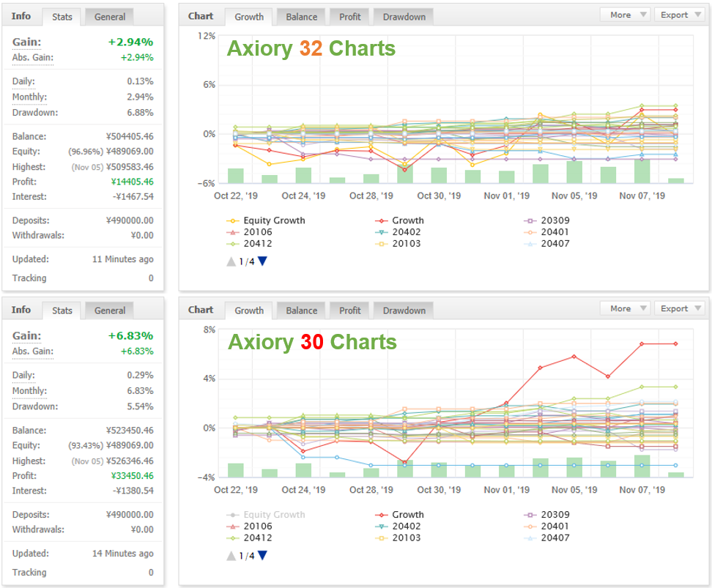712x588 pixels.
Task: Toggle 20106 series in Axiory 30 legend
Action: (249, 526)
